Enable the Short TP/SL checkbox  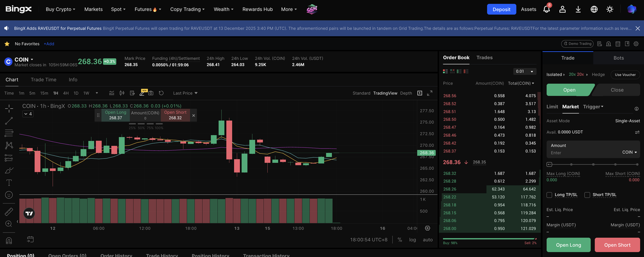point(588,195)
